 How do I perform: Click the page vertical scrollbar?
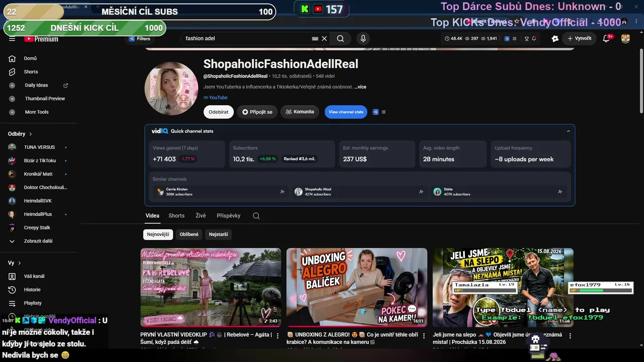pos(641,81)
